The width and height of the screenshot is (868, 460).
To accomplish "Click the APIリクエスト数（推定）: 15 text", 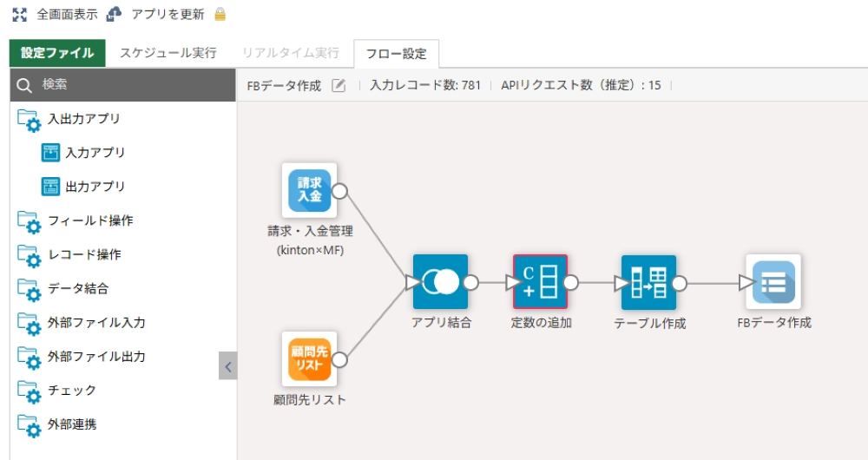I will pyautogui.click(x=581, y=85).
